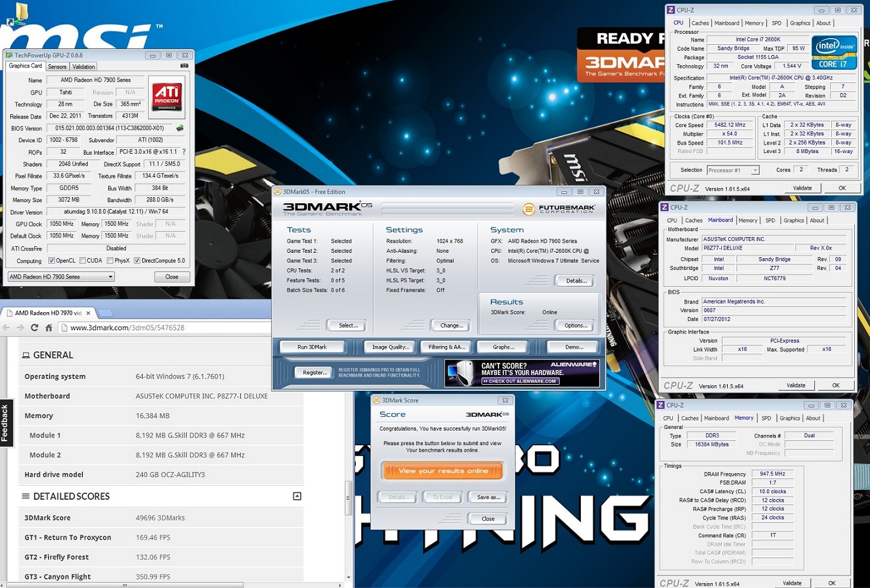Screen dimensions: 870x588
Task: Collapse Detailed Scores section icon
Action: pos(297,496)
